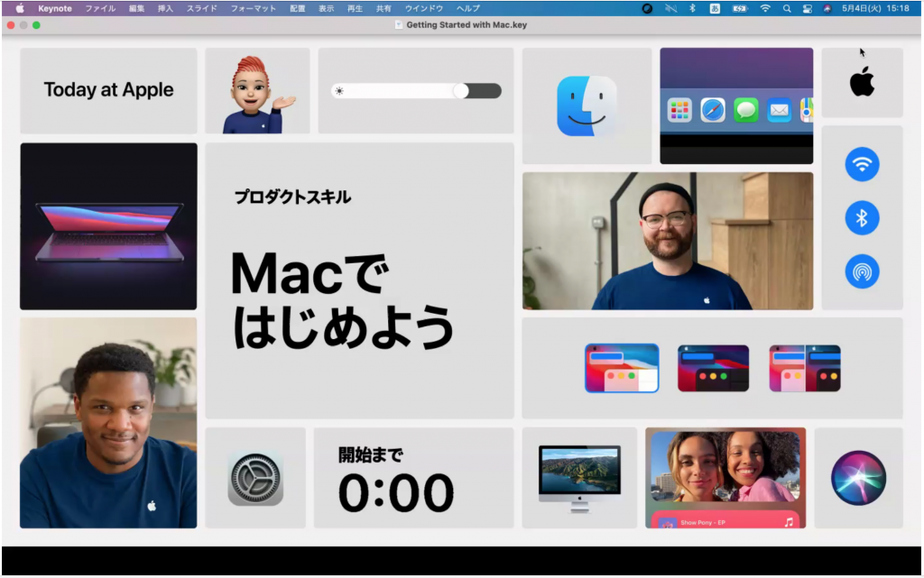Open the 表示 menu
Screen dimensions: 924x578
point(326,8)
